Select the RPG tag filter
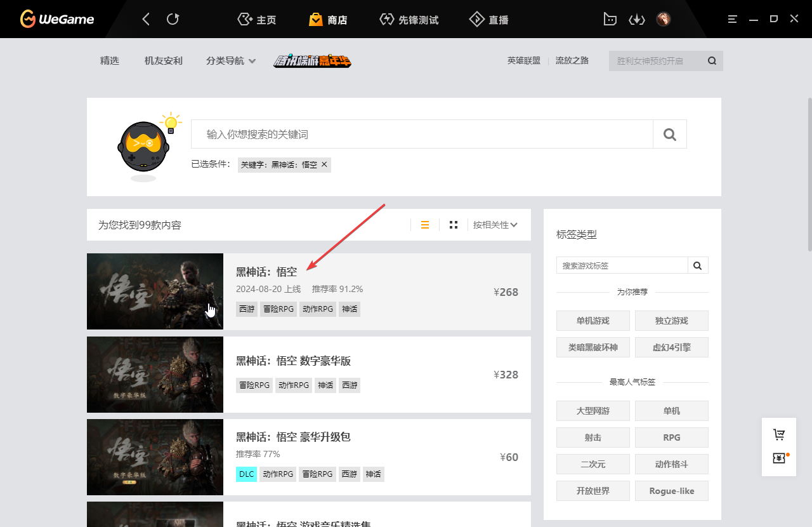The height and width of the screenshot is (527, 812). [x=672, y=437]
